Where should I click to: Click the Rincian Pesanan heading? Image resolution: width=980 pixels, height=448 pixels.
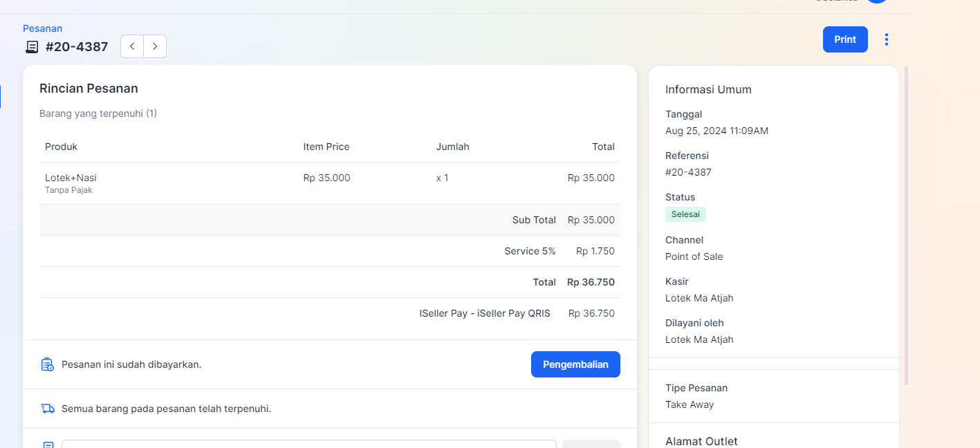click(89, 88)
